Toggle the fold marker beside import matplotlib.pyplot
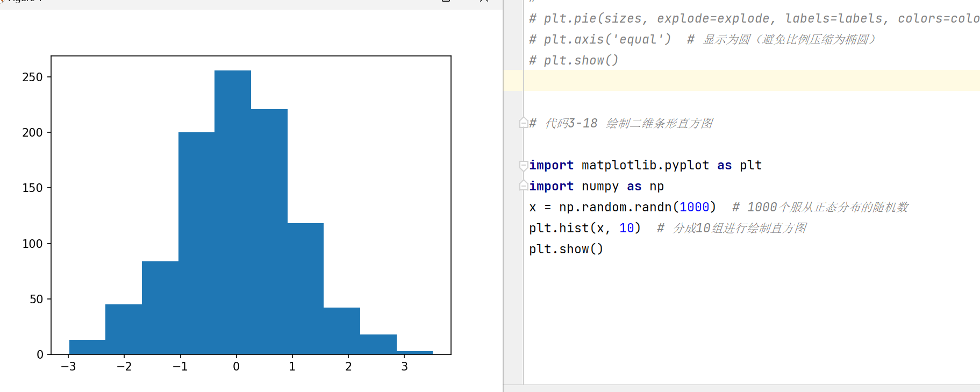 524,165
